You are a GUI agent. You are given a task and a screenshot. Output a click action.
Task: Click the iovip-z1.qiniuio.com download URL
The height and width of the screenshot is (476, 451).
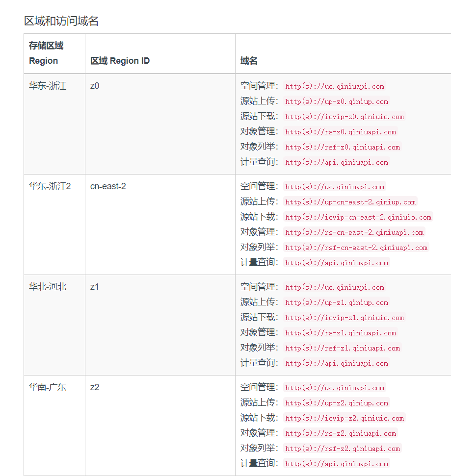click(x=345, y=318)
